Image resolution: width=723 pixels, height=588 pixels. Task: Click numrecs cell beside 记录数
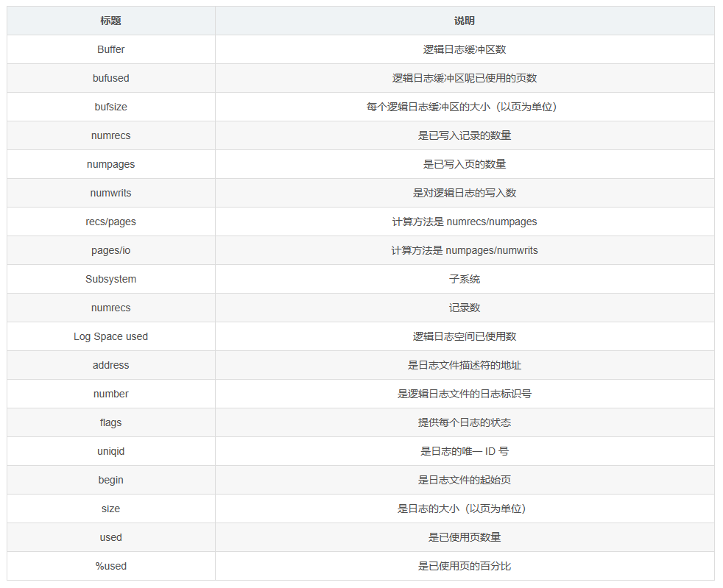(x=110, y=308)
